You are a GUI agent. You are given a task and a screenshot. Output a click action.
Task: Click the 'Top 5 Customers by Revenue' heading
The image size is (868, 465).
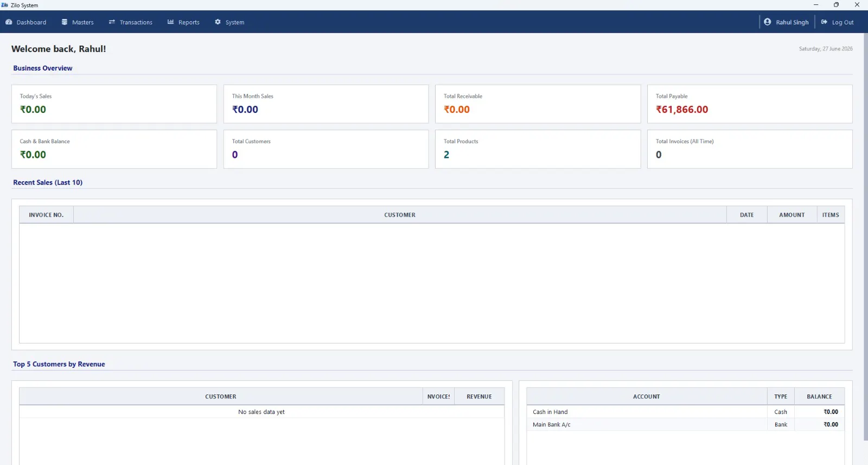point(59,364)
